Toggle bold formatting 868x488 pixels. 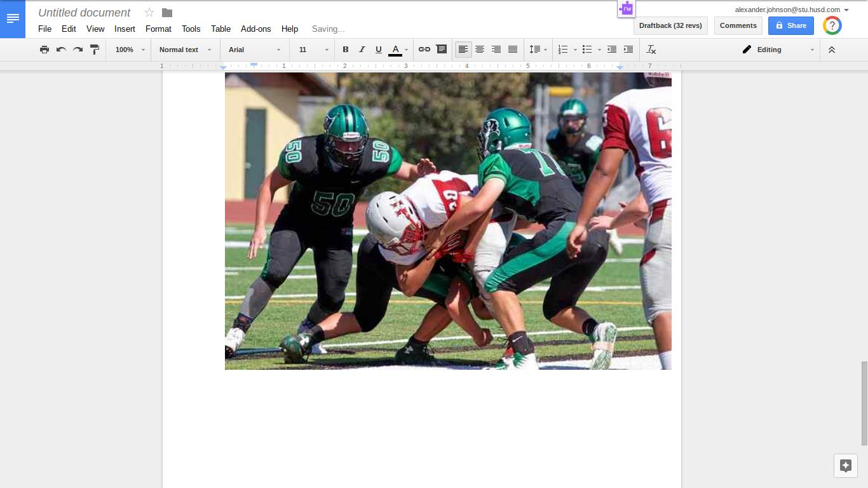[346, 50]
